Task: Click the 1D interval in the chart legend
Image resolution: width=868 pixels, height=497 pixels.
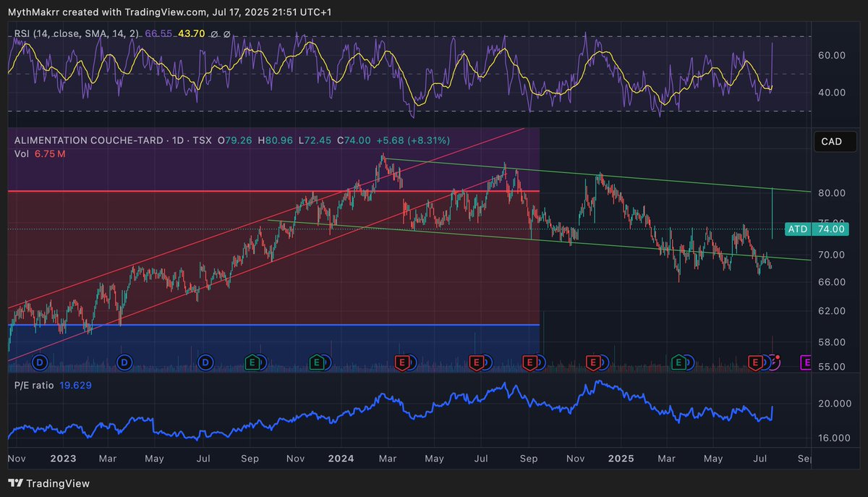Action: [x=179, y=140]
